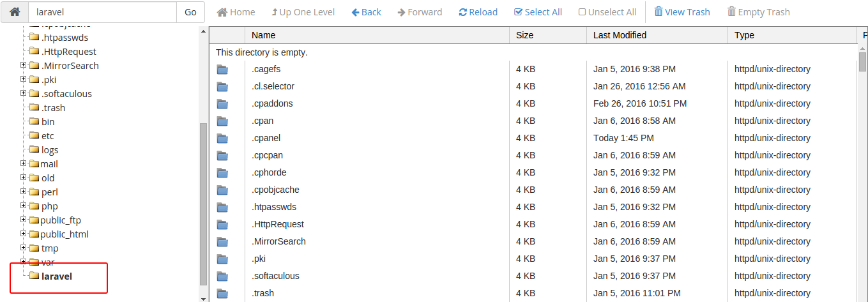Click the home icon beside path field

click(x=15, y=12)
